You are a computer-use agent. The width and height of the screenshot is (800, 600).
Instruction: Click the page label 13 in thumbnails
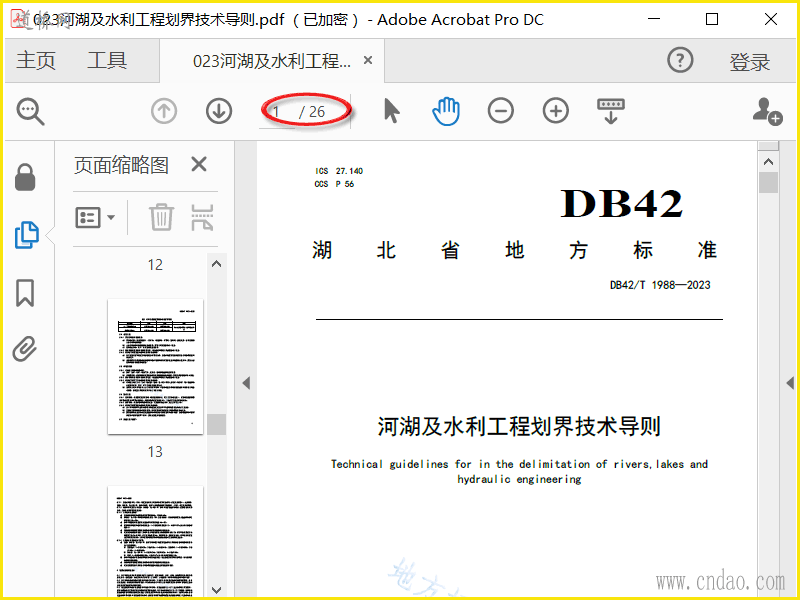pyautogui.click(x=155, y=452)
